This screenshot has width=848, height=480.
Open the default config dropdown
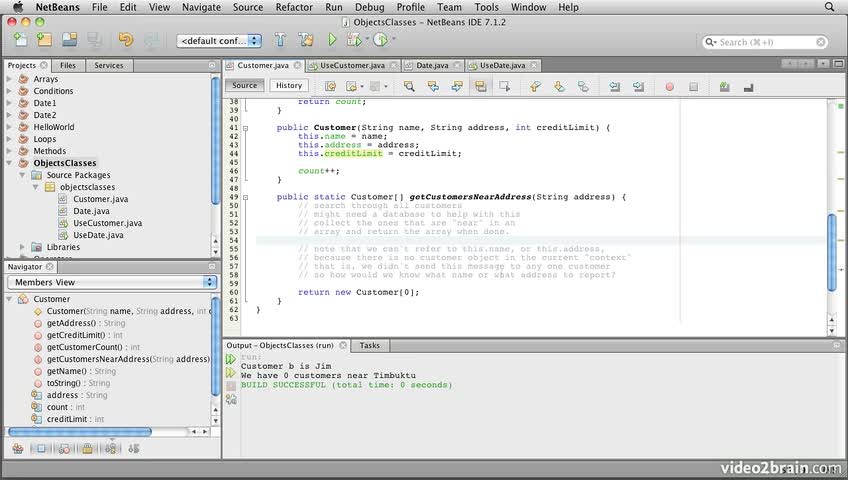click(219, 41)
